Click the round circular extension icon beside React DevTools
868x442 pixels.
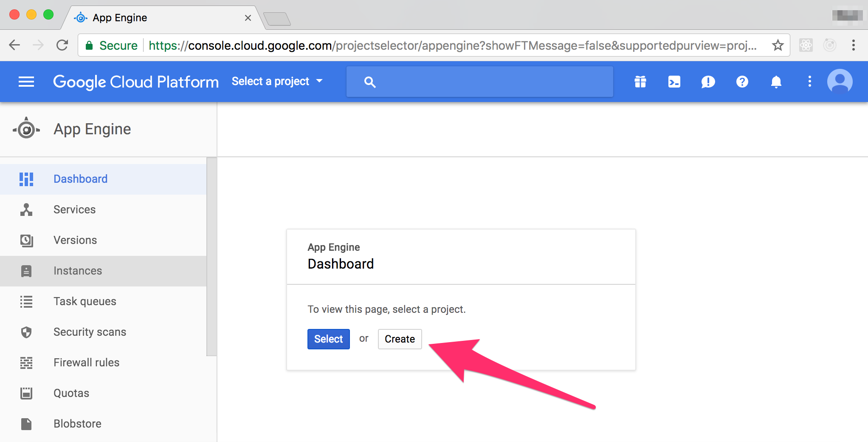pos(830,45)
